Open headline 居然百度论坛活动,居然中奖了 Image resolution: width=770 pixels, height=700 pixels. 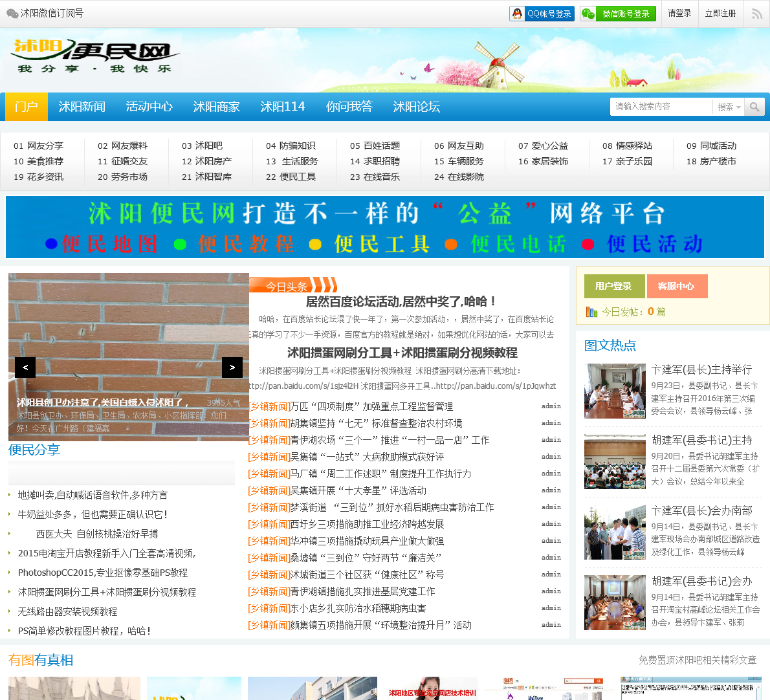pyautogui.click(x=401, y=301)
